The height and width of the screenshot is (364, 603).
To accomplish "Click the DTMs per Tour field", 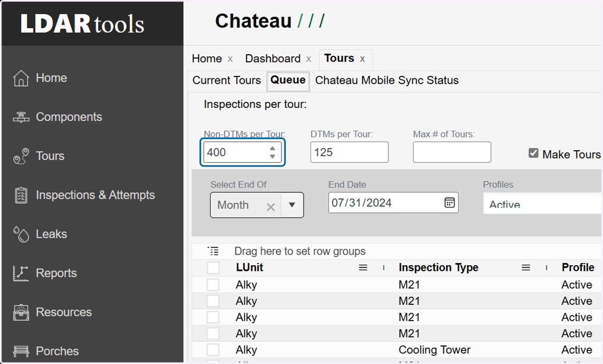I will pos(349,152).
